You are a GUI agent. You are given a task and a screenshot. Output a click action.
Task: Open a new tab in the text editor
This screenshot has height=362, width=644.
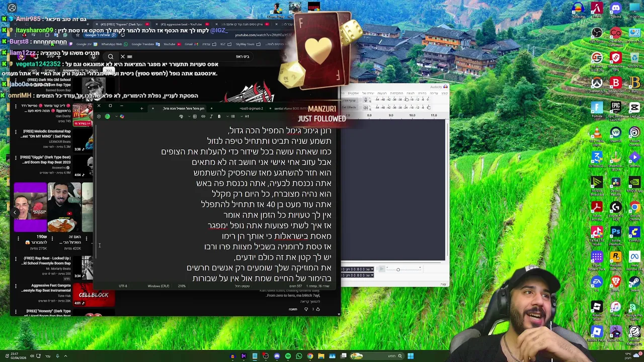click(141, 108)
